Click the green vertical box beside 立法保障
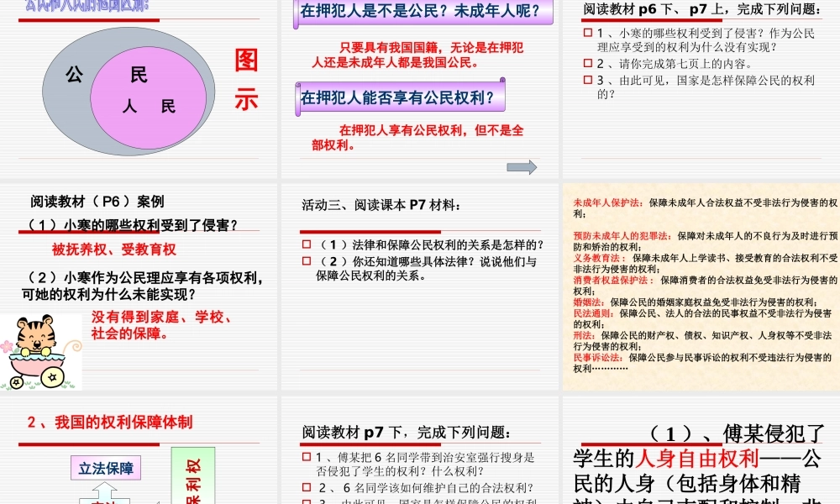Viewport: 840px width, 504px height. [193, 476]
